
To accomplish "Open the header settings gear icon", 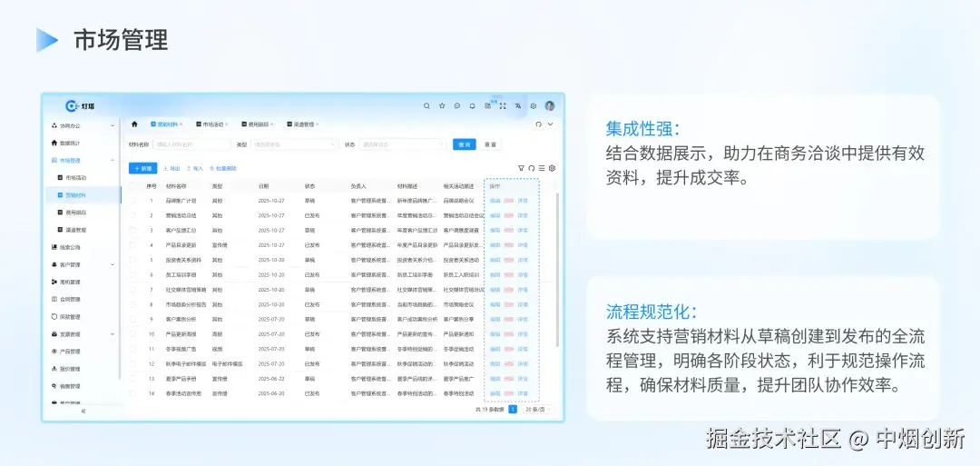I will click(x=534, y=106).
